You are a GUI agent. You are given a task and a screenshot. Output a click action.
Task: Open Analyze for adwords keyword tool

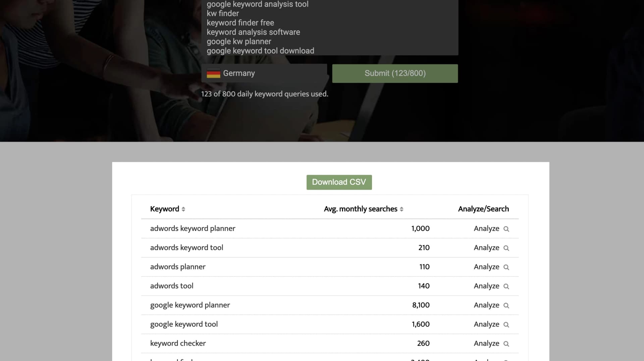coord(486,248)
